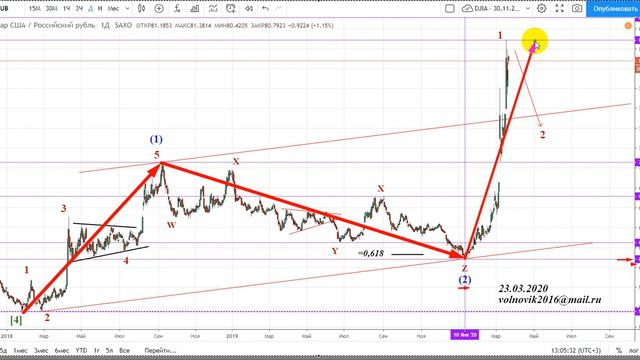Undo the last chart action
Image resolution: width=640 pixels, height=360 pixels.
coord(265,8)
